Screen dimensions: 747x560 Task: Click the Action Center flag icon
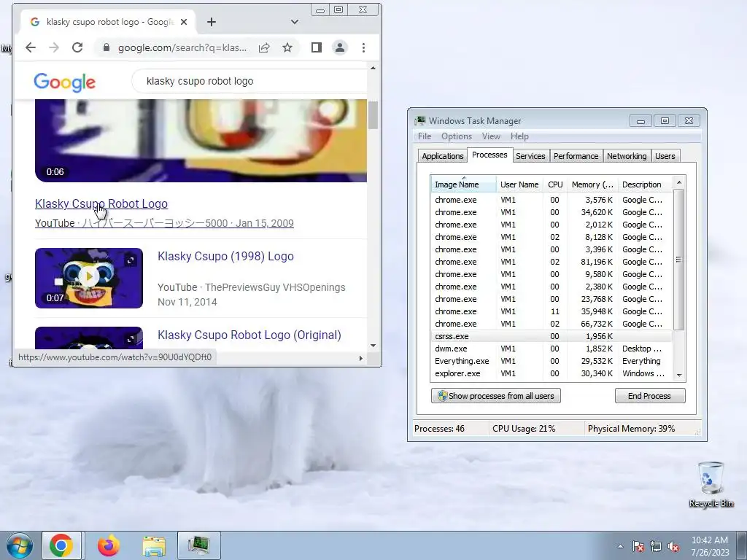[638, 546]
